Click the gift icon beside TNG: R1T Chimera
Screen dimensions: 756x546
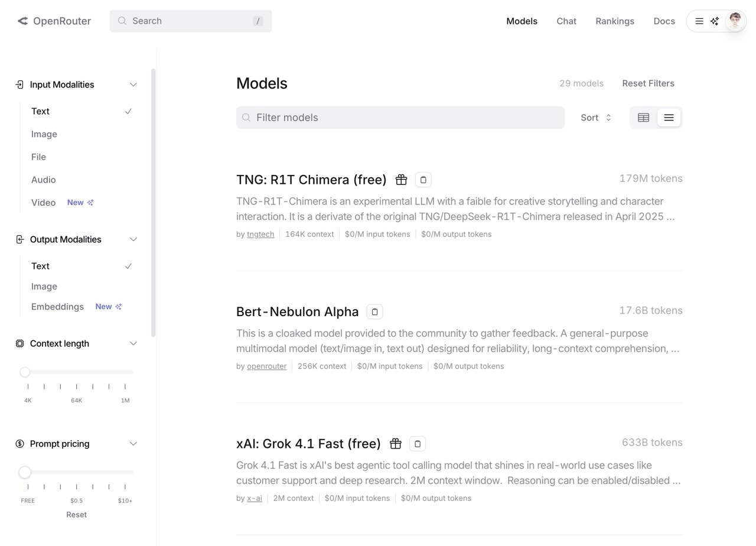pyautogui.click(x=402, y=180)
